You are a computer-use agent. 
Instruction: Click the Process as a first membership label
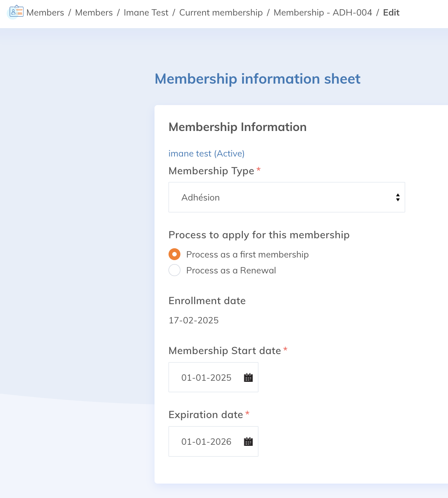(247, 255)
